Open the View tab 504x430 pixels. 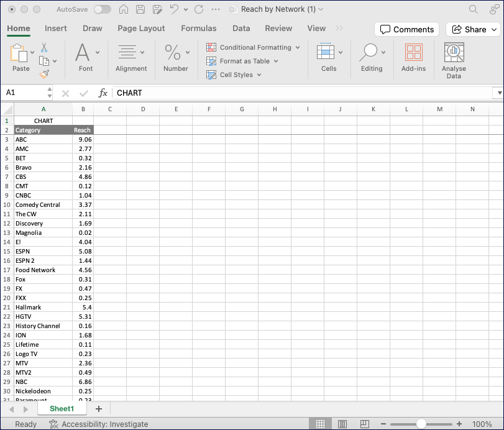point(316,29)
